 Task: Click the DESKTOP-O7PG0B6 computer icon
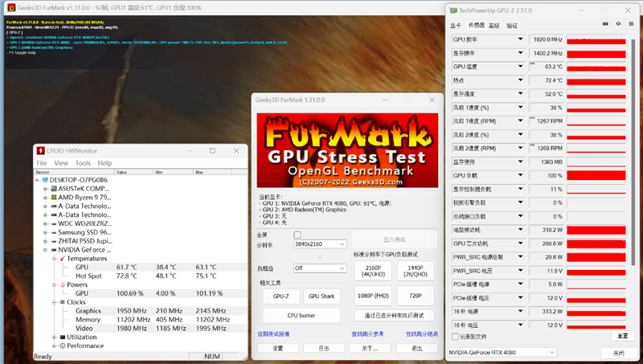[45, 180]
